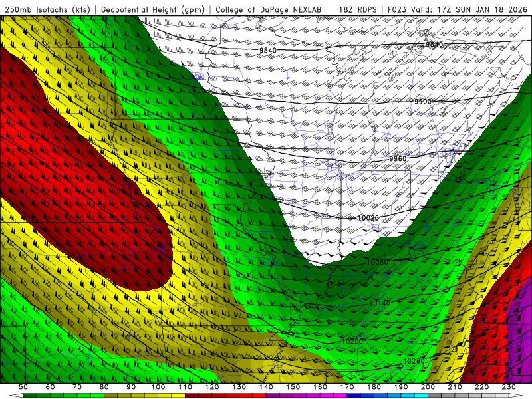Screen dimensions: 532x399
Task: Click the 140 value on the color scale
Action: pyautogui.click(x=267, y=387)
